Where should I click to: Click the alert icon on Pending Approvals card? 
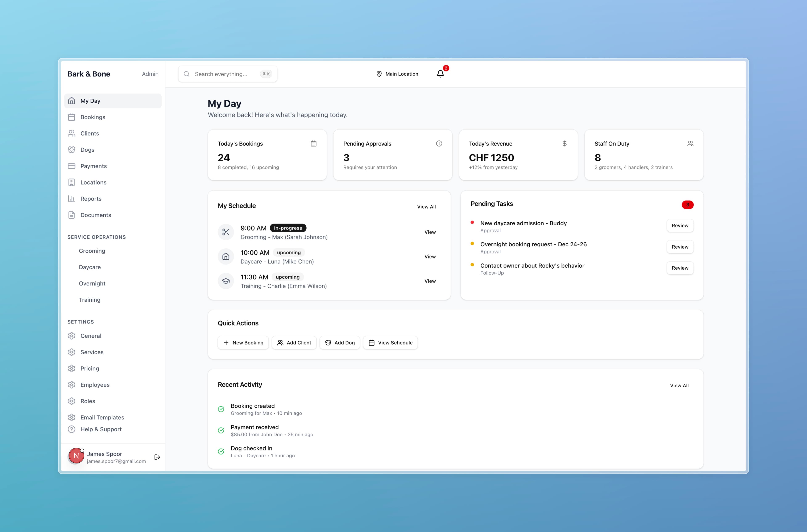439,144
